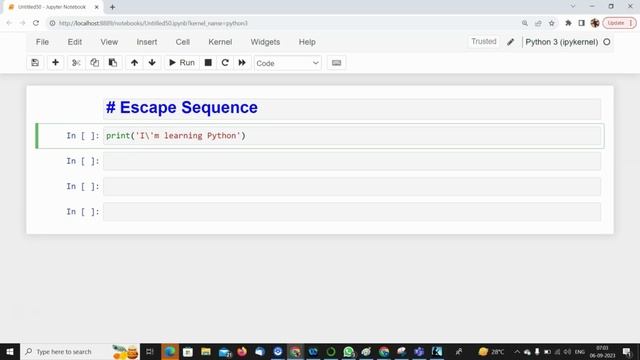This screenshot has width=640, height=360.
Task: Select the Escape Sequence heading cell
Action: [352, 109]
